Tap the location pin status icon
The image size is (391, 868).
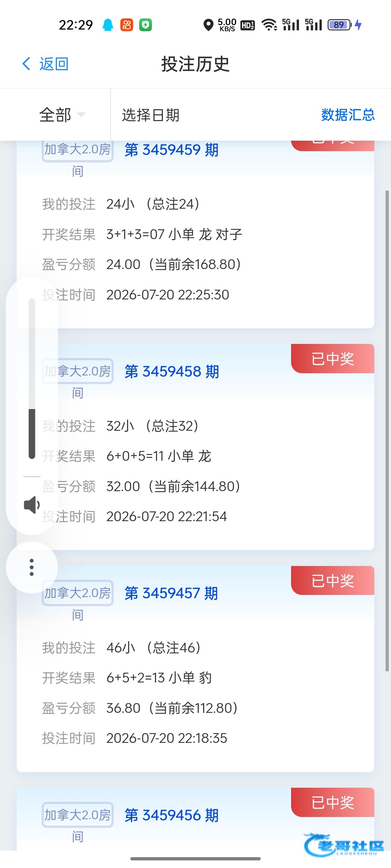(208, 25)
